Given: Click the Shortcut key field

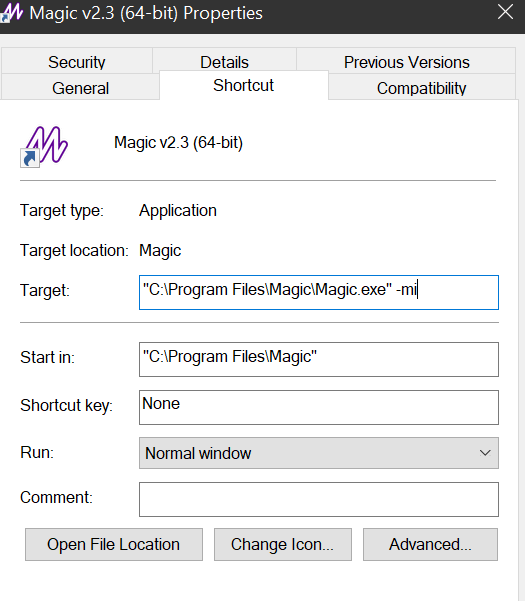Looking at the screenshot, I should (x=319, y=407).
